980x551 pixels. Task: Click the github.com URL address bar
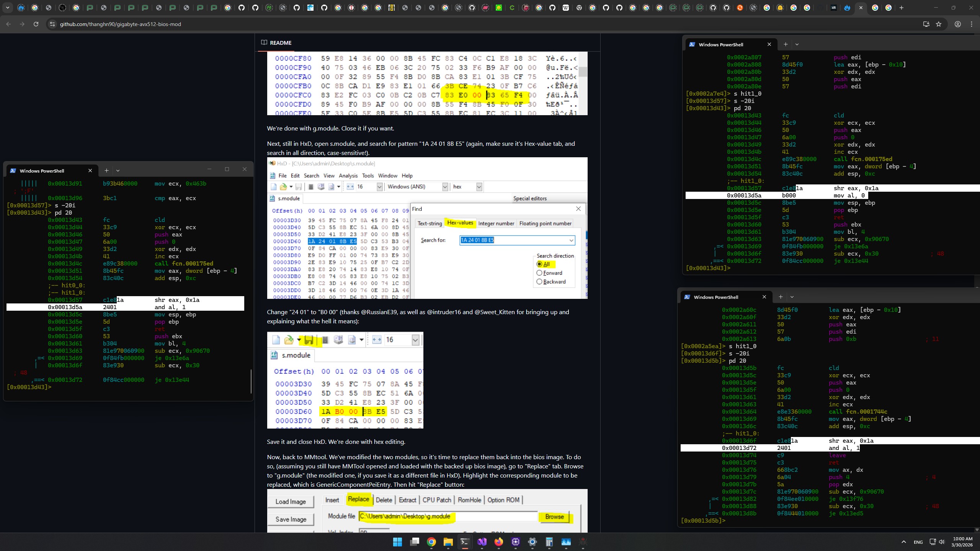pyautogui.click(x=120, y=24)
